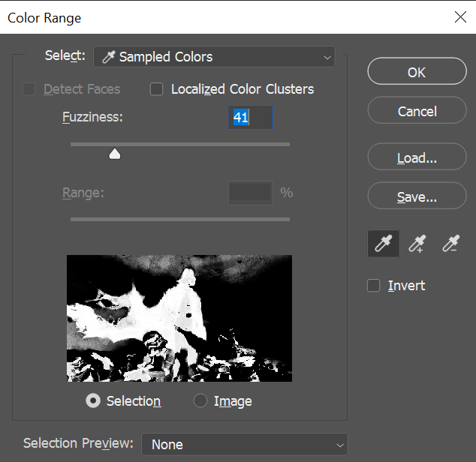The image size is (476, 462).
Task: Toggle the Invert checkbox
Action: pos(373,286)
